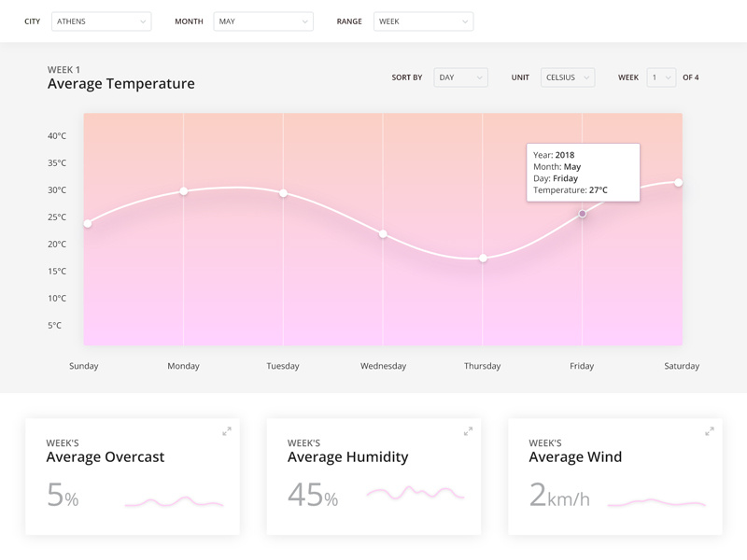
Task: Expand the Week's Average Humidity card
Action: 467,431
